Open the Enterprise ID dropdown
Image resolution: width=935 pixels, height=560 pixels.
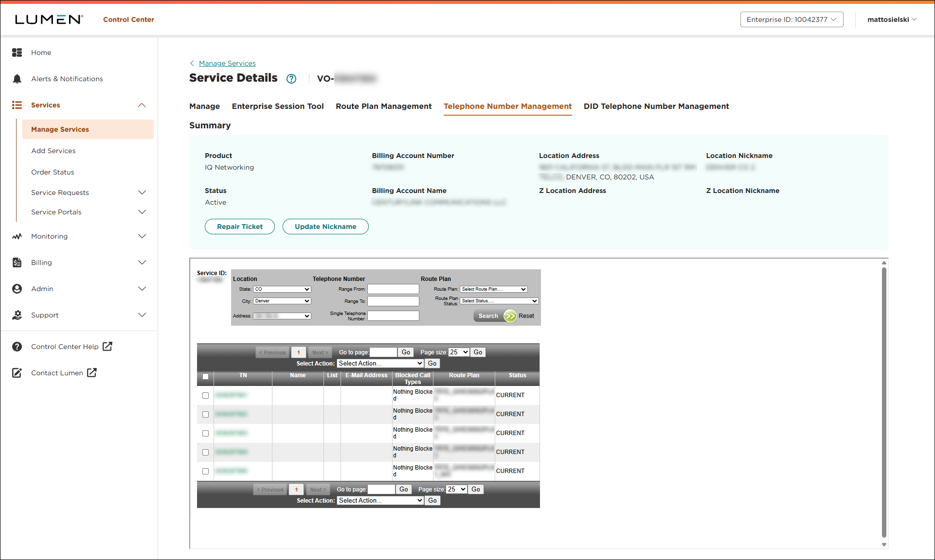[791, 19]
